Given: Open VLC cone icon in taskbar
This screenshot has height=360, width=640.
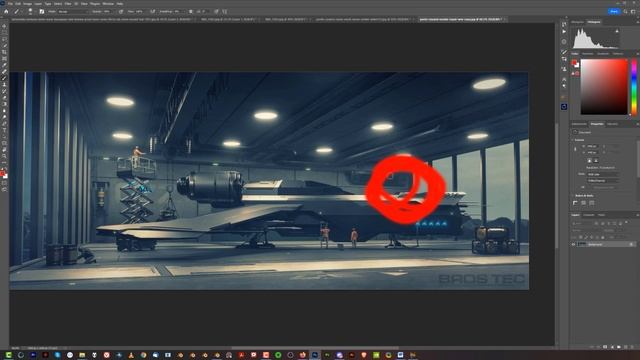Looking at the screenshot, I should (x=131, y=355).
